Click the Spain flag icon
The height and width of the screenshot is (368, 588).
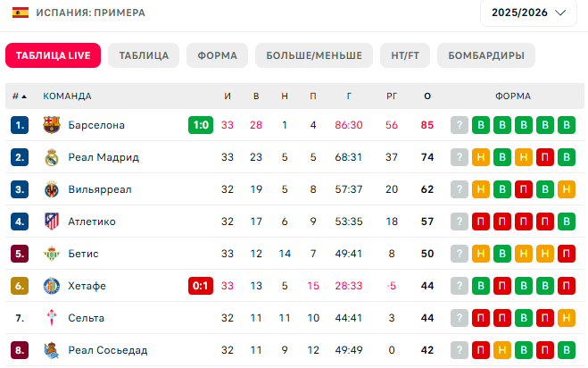tap(21, 13)
